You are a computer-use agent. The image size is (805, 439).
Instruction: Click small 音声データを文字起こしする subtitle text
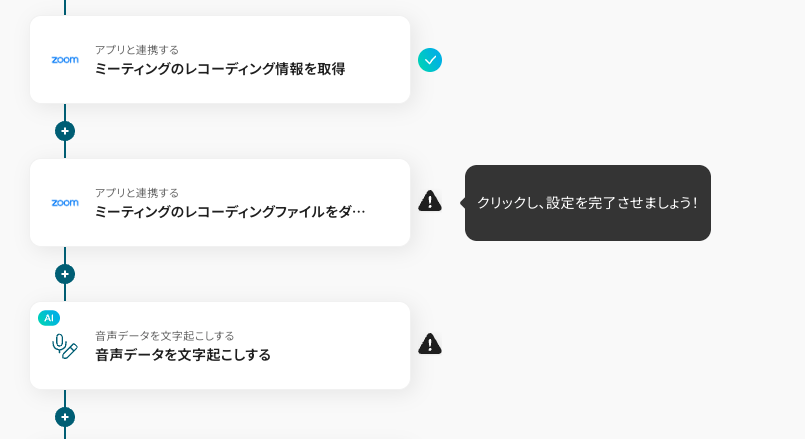pos(165,335)
